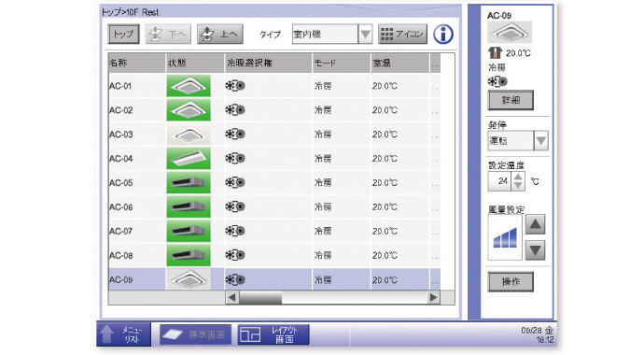Screen dimensions: 644x355
Task: Click AC-04 cool/heat selection icon
Action: click(x=235, y=159)
